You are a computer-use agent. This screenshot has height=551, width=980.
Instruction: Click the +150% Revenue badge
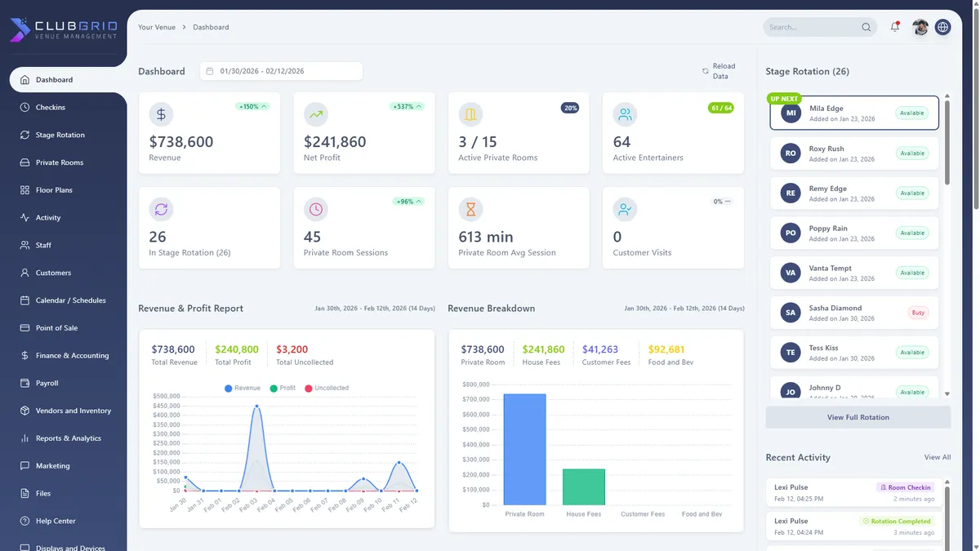click(x=252, y=107)
